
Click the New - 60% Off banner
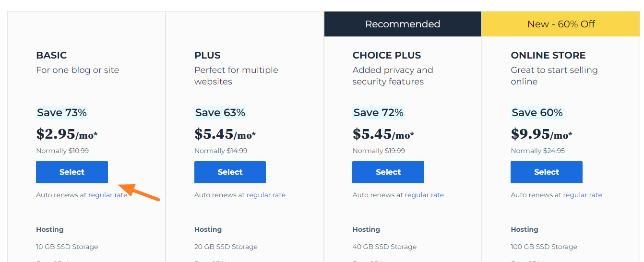[561, 24]
